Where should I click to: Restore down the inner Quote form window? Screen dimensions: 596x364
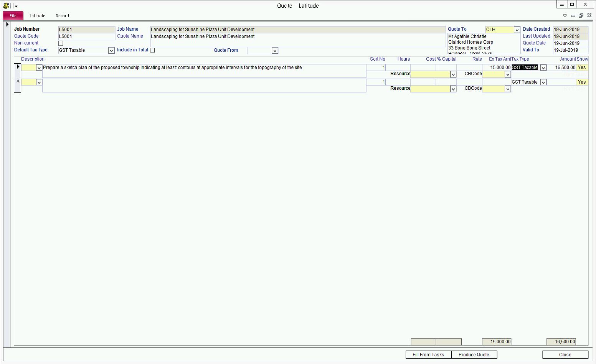[581, 16]
